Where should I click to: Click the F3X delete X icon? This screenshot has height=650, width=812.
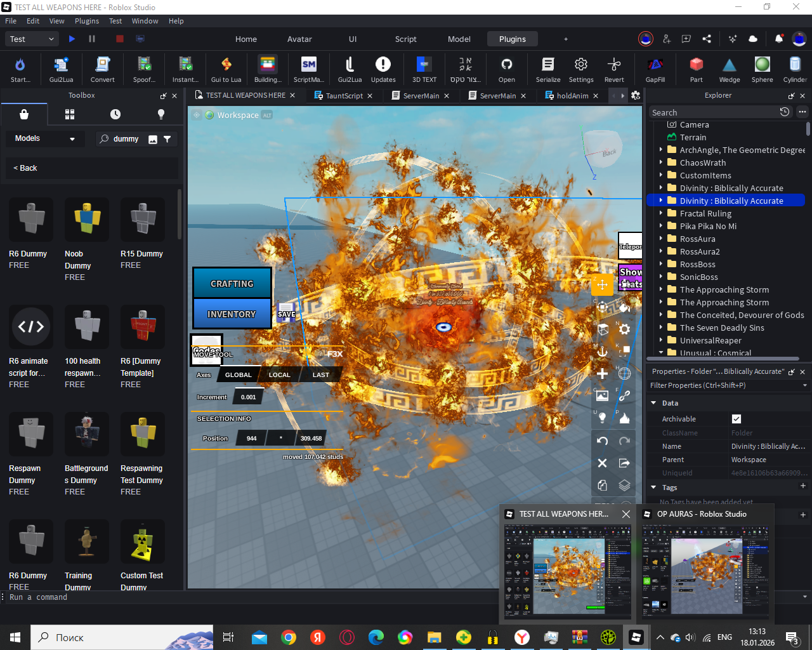603,463
